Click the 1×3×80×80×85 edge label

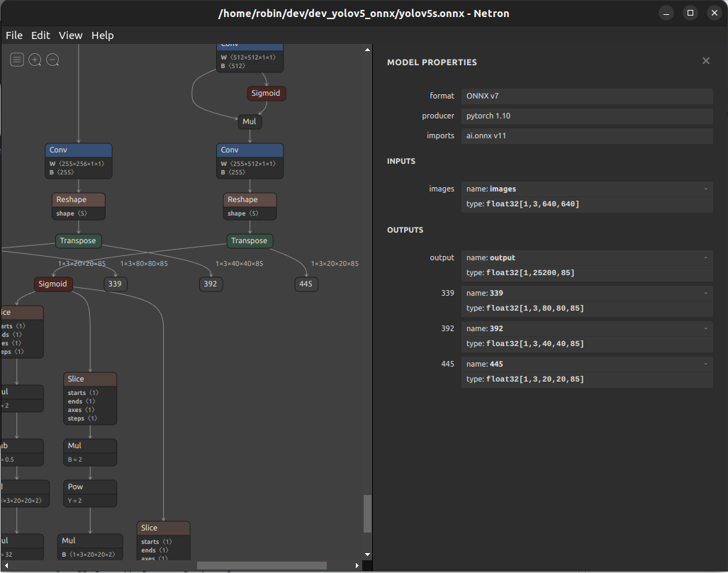[144, 264]
